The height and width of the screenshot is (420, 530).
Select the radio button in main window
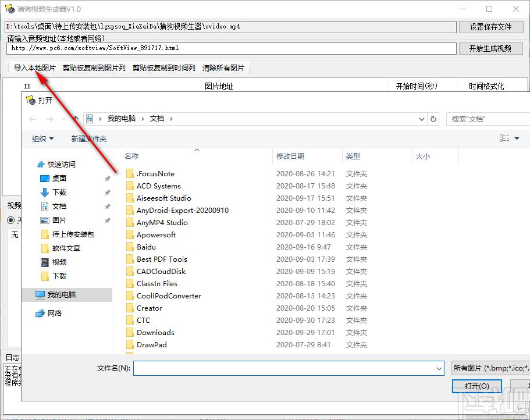[x=11, y=220]
